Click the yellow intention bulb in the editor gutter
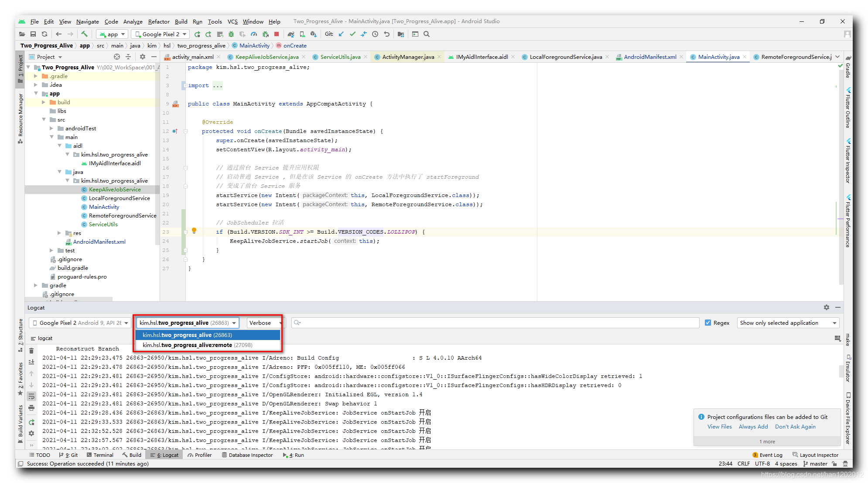The image size is (868, 483). pos(194,231)
